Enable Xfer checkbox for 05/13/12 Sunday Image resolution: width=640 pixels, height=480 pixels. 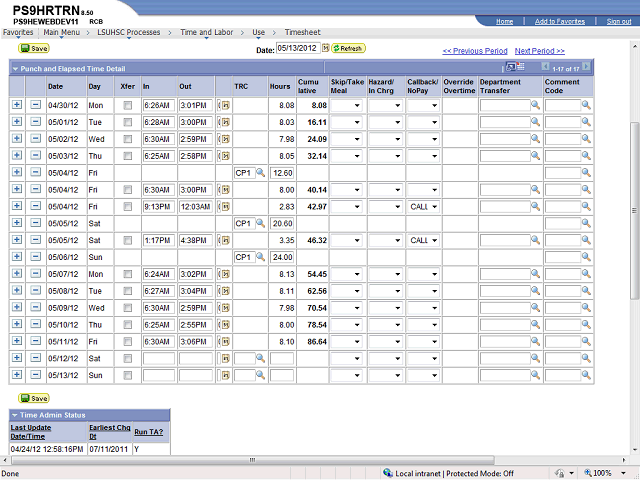(x=127, y=376)
